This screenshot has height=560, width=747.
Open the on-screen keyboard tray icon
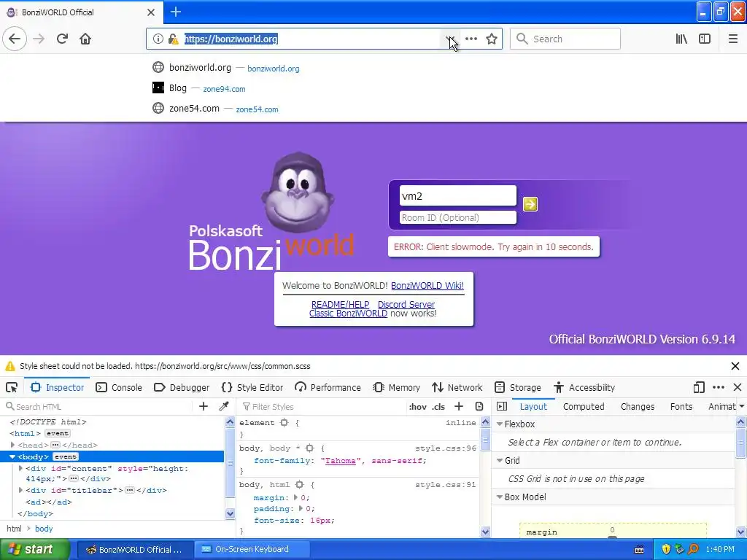pyautogui.click(x=639, y=550)
